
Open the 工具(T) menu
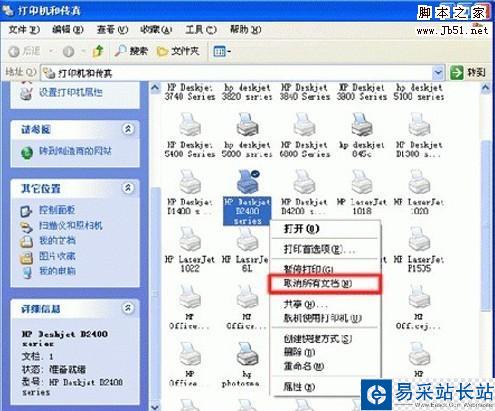(201, 30)
